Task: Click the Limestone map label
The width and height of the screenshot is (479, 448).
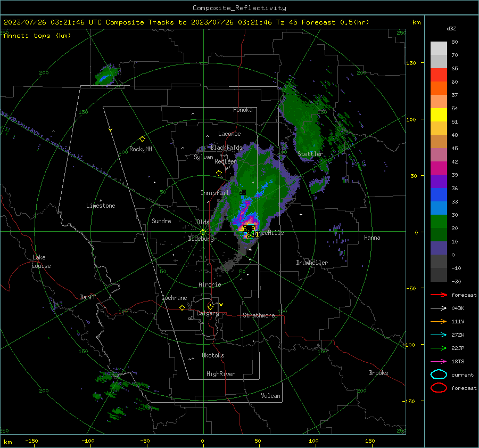Action: [101, 206]
